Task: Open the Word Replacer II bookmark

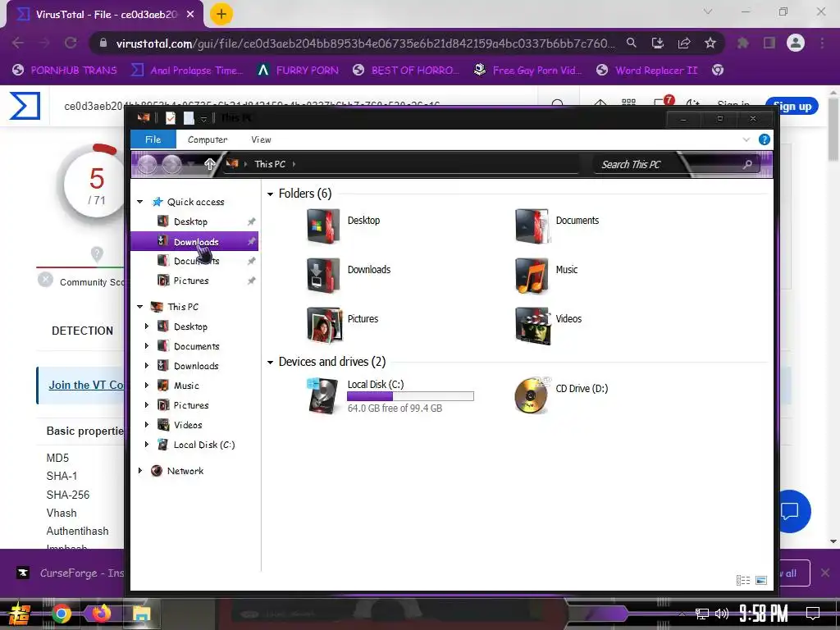Action: (x=647, y=71)
